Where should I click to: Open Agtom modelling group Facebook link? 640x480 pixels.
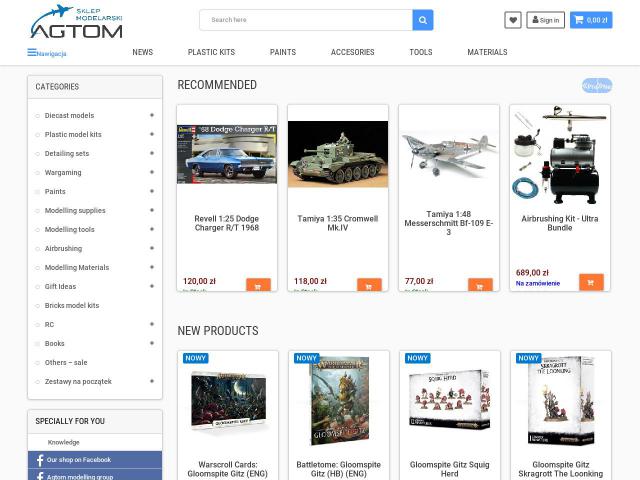(x=95, y=476)
